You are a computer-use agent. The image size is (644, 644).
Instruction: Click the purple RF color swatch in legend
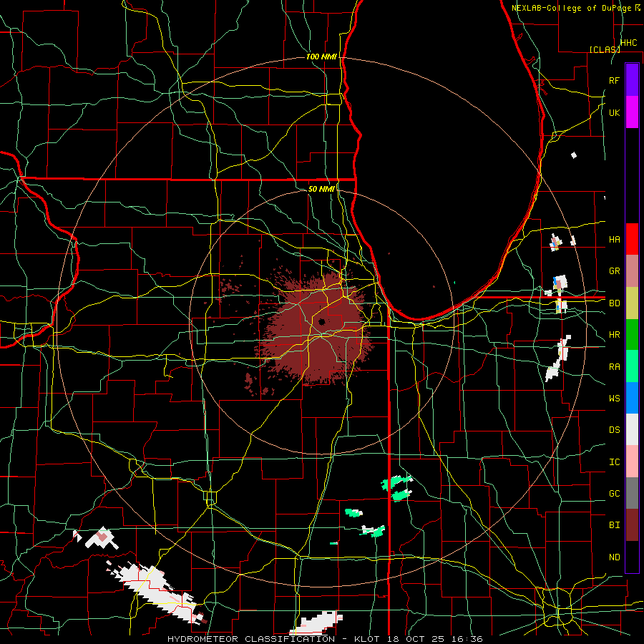click(632, 80)
